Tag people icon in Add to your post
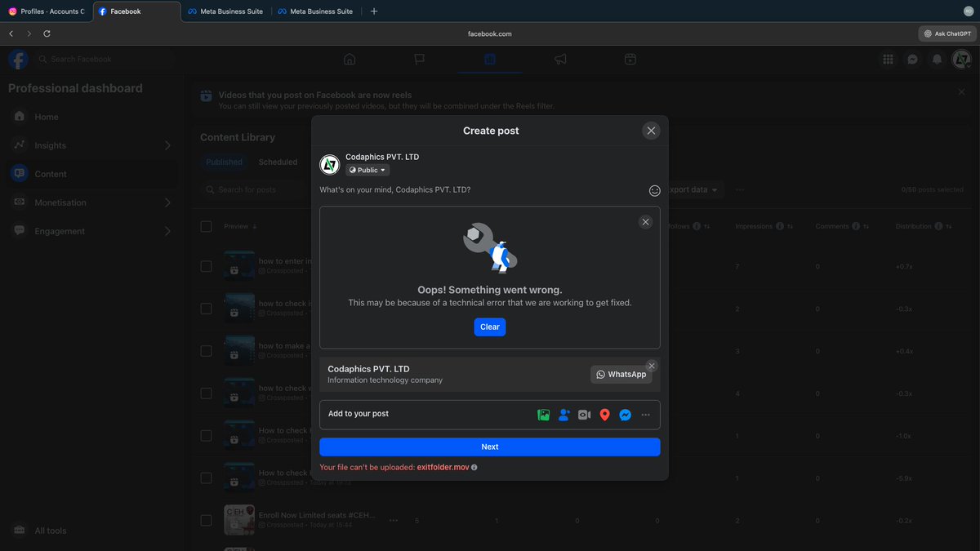Viewport: 980px width, 551px height. (x=564, y=415)
